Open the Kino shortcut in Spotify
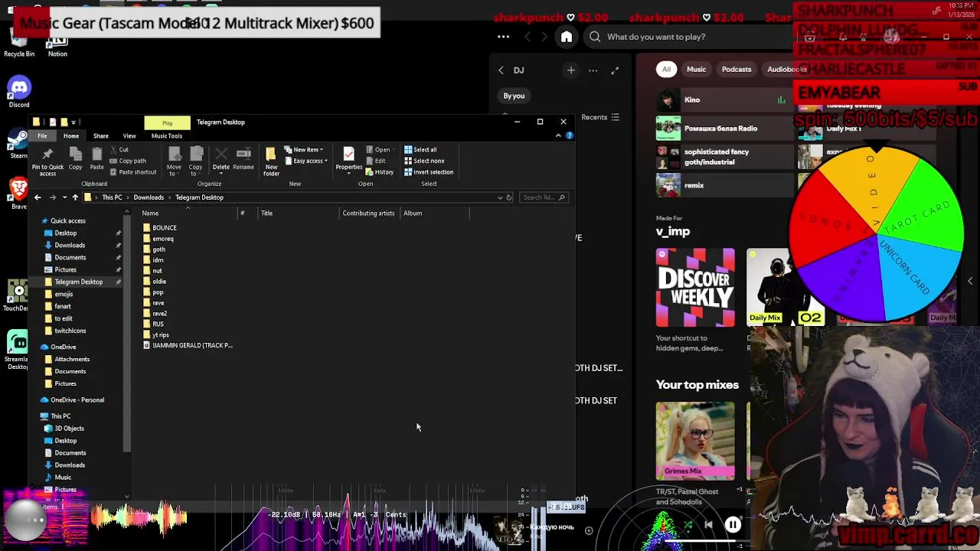 [x=724, y=99]
